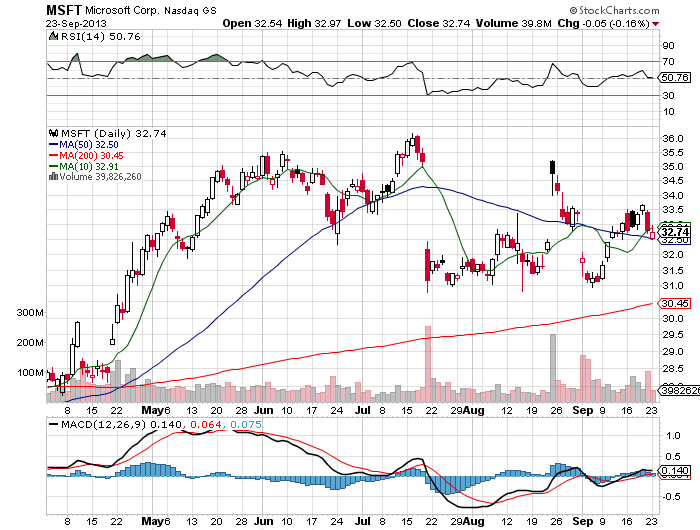Click the 1.0 MACD axis label

click(673, 436)
